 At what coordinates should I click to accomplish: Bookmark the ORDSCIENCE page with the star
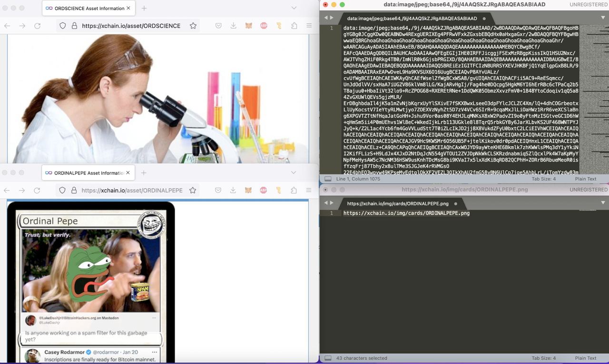click(x=193, y=26)
